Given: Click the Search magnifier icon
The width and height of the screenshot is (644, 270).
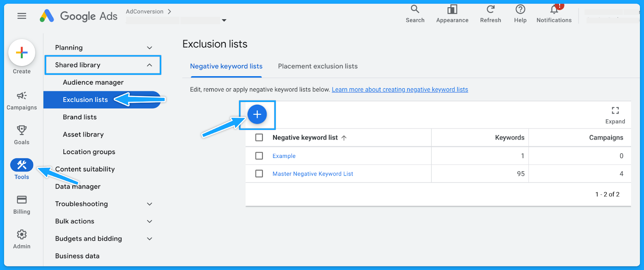Looking at the screenshot, I should click(x=415, y=9).
